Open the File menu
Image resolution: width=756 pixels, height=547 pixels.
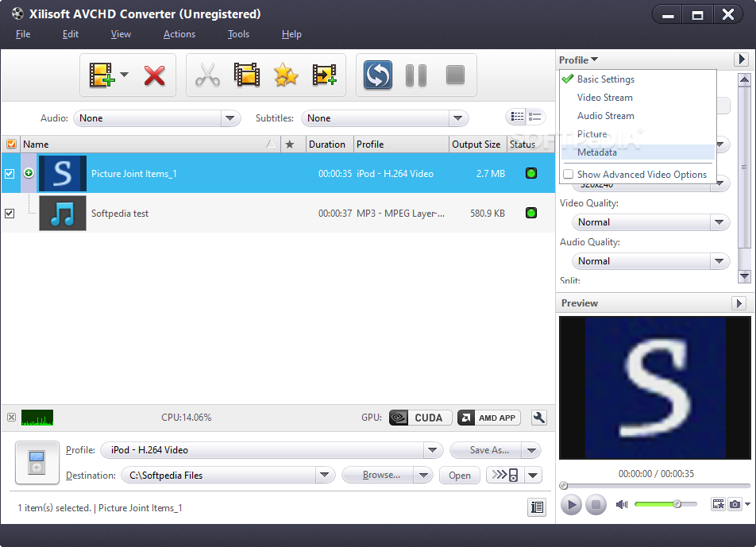[23, 34]
